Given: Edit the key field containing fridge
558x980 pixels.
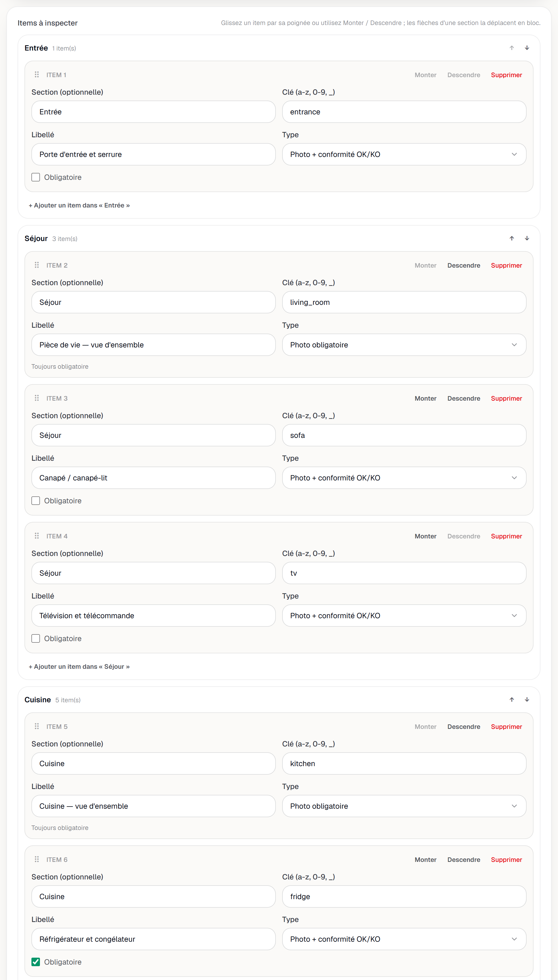Looking at the screenshot, I should pyautogui.click(x=404, y=896).
